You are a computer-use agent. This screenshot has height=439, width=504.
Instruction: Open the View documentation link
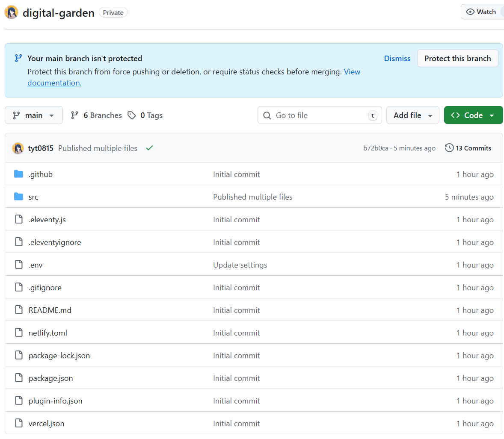click(x=352, y=72)
